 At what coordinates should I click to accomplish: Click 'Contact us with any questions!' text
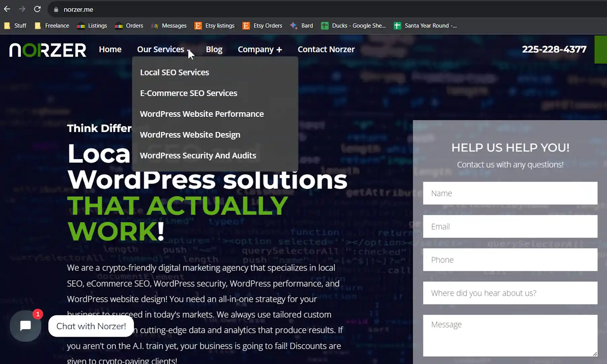(x=510, y=164)
